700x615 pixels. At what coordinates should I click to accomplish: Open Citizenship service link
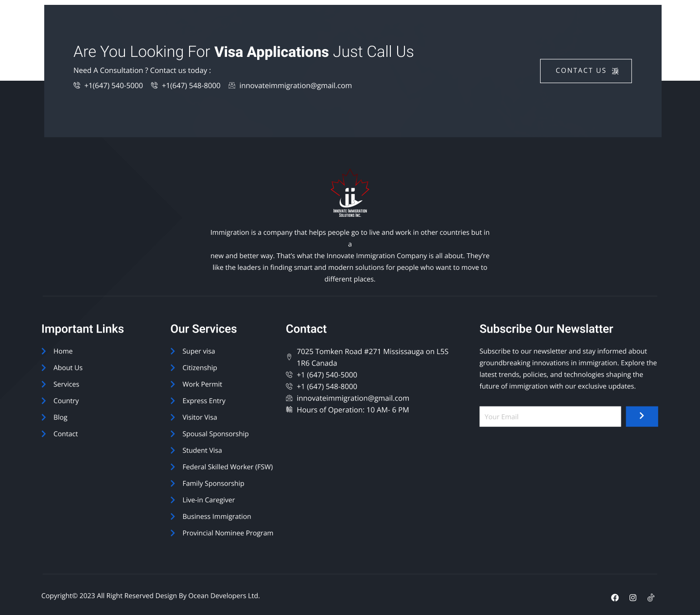tap(200, 368)
